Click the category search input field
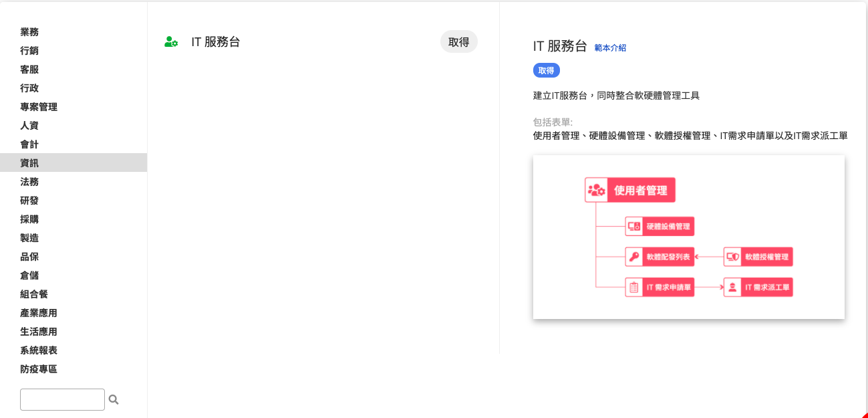This screenshot has width=868, height=418. click(62, 399)
